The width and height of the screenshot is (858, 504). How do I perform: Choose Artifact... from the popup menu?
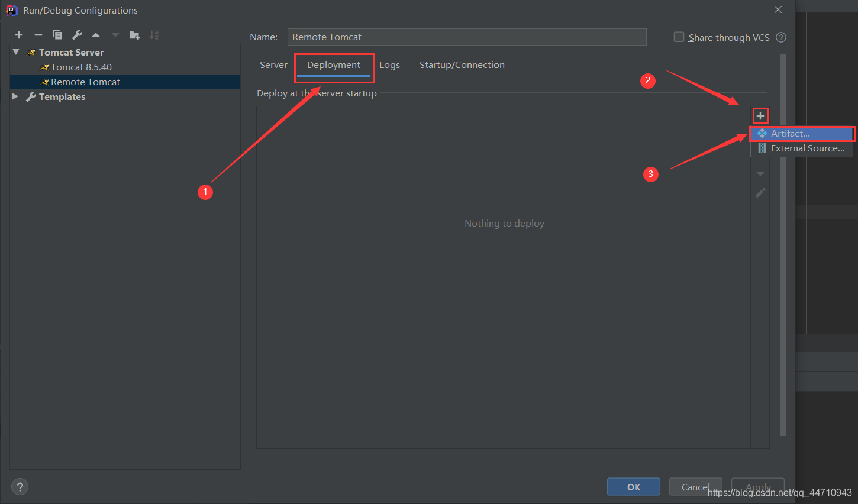point(802,134)
